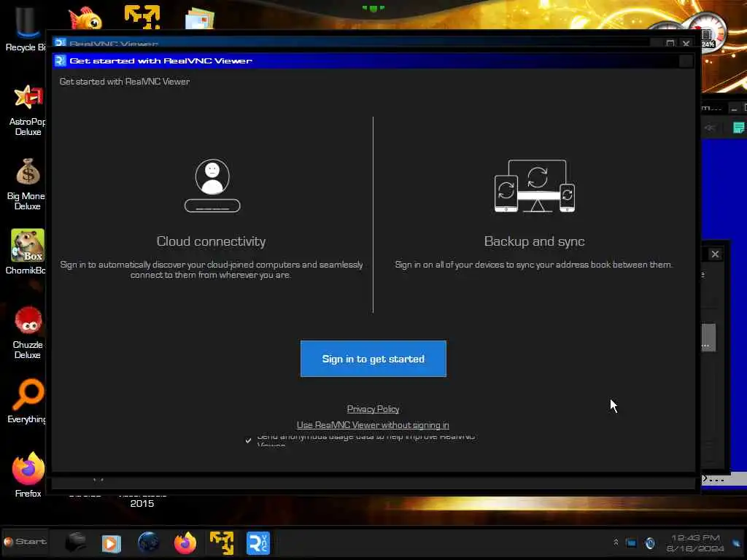The height and width of the screenshot is (560, 747).
Task: Click the RealVNC logo in dialog title bar
Action: pyautogui.click(x=60, y=61)
